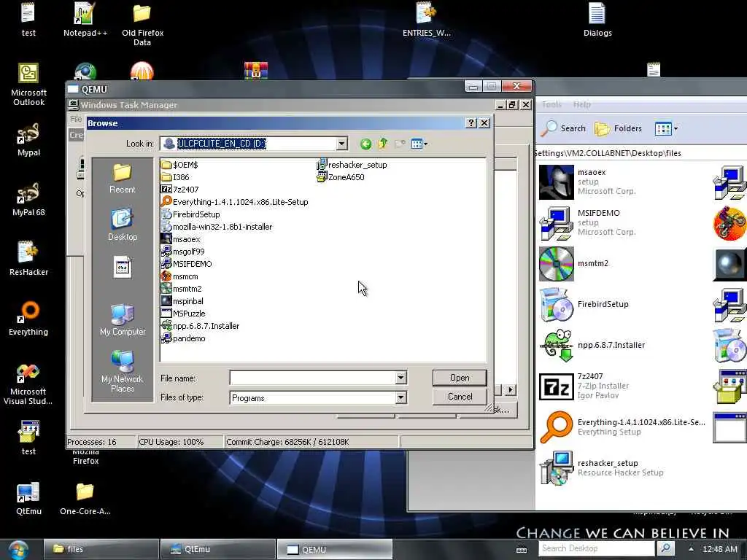Click inside the File name input field
The height and width of the screenshot is (560, 747).
click(312, 378)
